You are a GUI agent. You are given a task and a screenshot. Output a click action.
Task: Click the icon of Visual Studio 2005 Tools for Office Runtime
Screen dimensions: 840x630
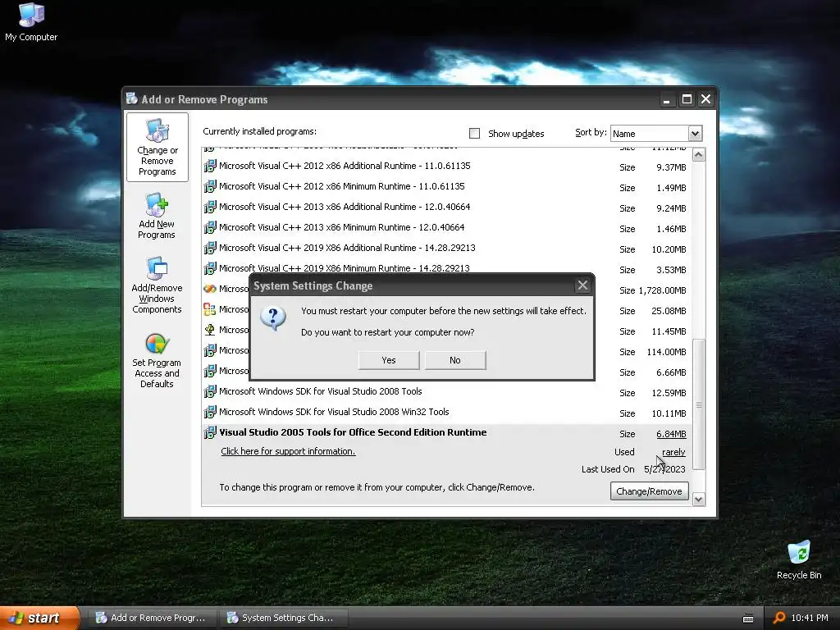[210, 432]
